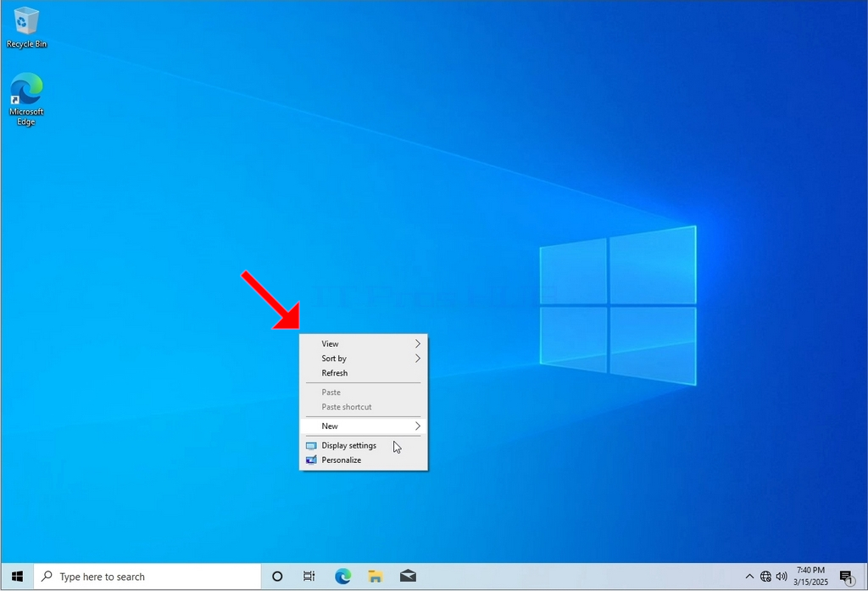Launch Edge from the taskbar
The height and width of the screenshot is (591, 868).
pos(342,577)
